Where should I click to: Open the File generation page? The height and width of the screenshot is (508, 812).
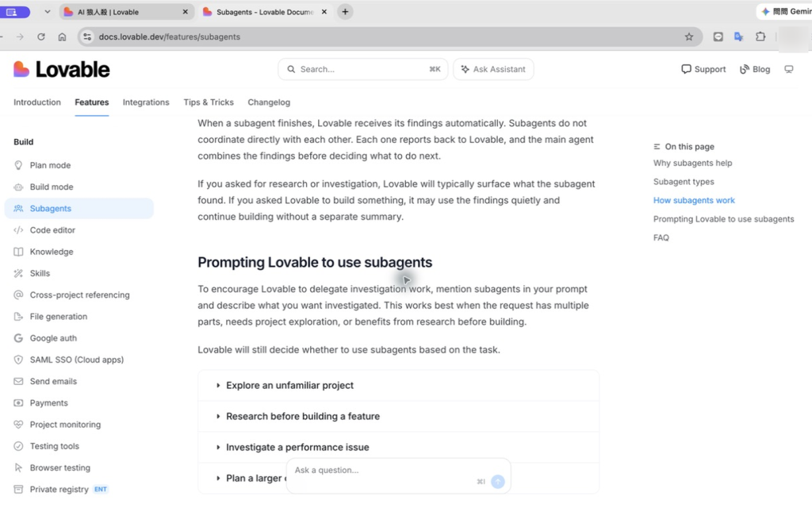[58, 317]
